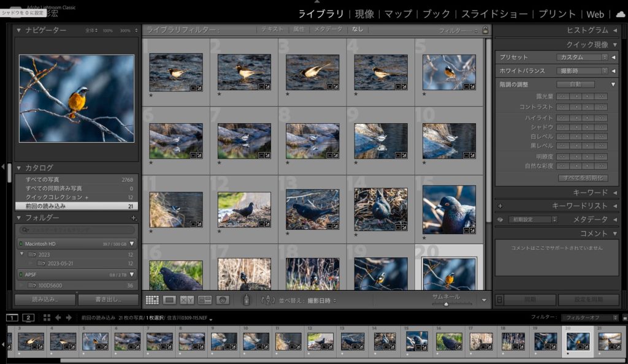Open the プリセット dropdown showing カスタム
The width and height of the screenshot is (628, 364).
click(x=582, y=57)
